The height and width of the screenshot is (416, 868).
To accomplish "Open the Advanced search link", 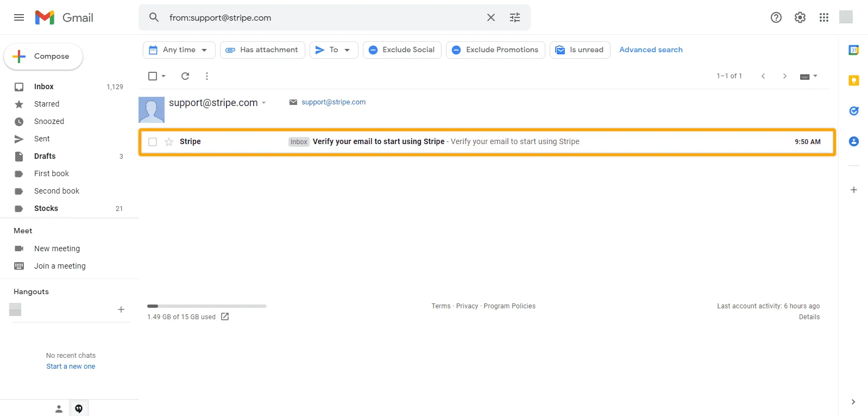I will point(651,50).
